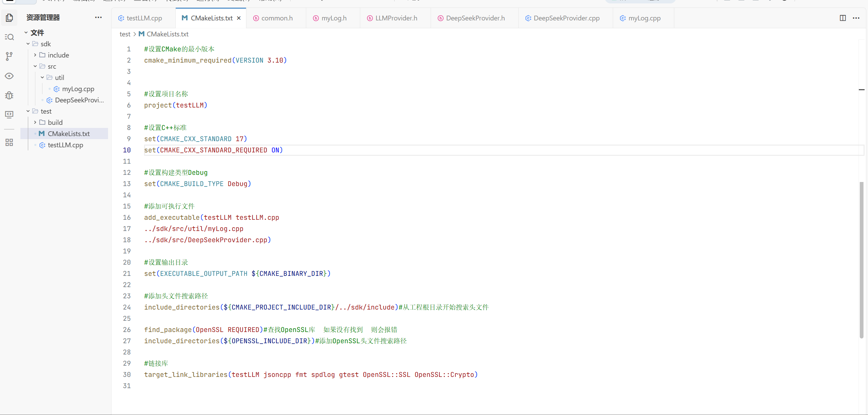Close the CMakeLists.txt tab
This screenshot has height=415, width=868.
pos(239,18)
